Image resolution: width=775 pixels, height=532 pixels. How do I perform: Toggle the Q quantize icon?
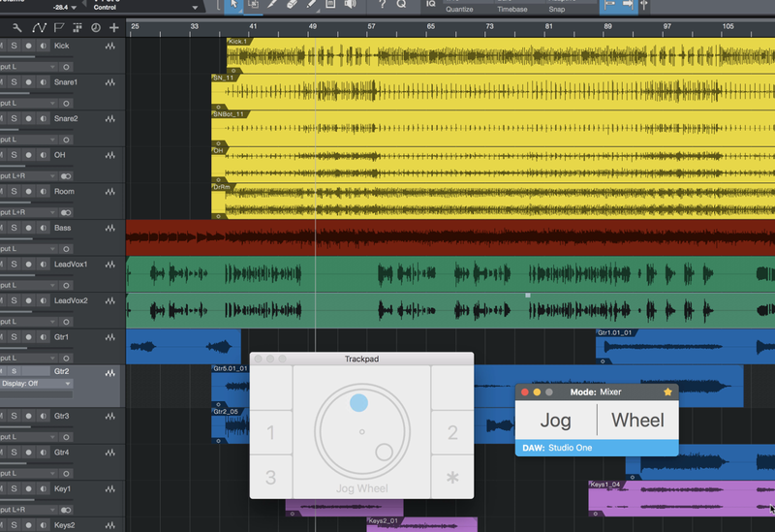[401, 5]
